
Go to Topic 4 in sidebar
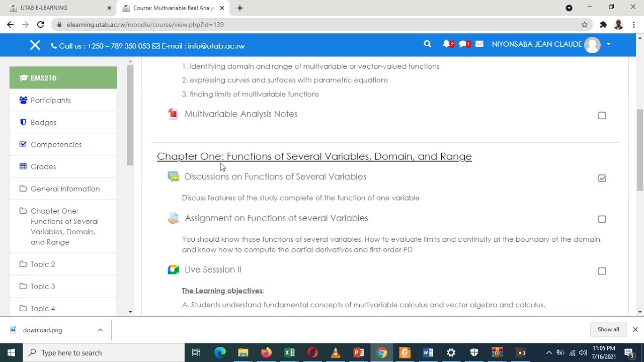(x=63, y=308)
